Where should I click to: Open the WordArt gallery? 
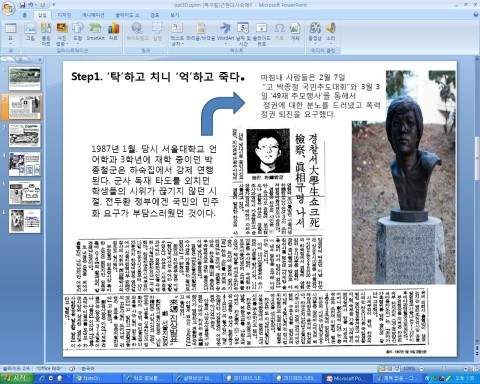225,33
